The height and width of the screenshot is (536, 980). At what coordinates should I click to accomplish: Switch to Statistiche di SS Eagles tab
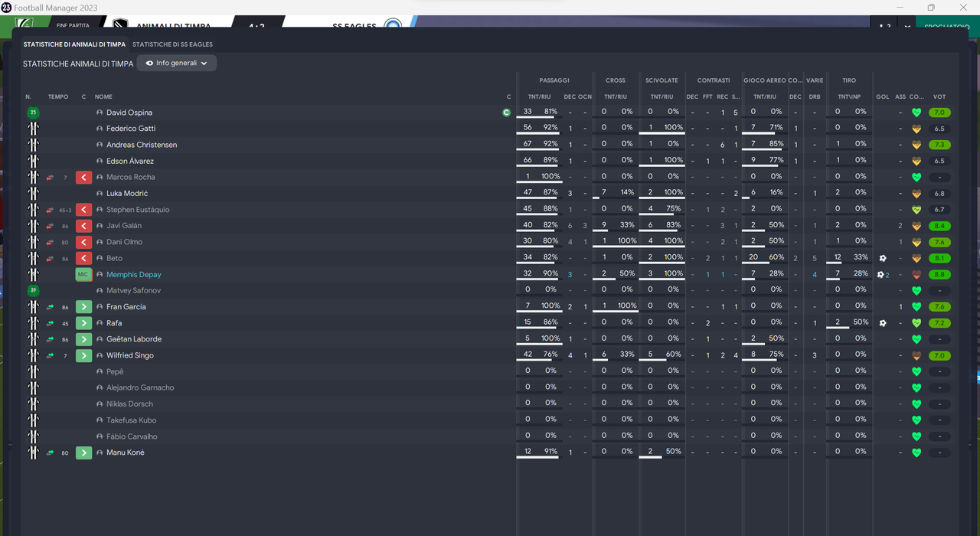[x=172, y=44]
